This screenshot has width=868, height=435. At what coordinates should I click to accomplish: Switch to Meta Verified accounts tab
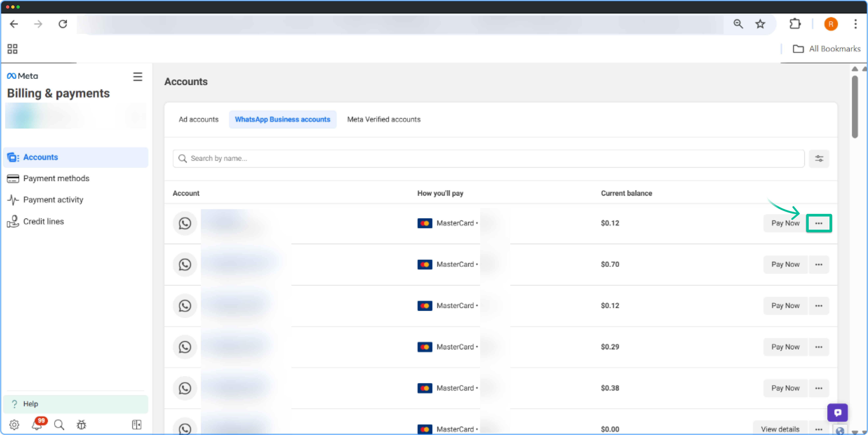click(383, 119)
